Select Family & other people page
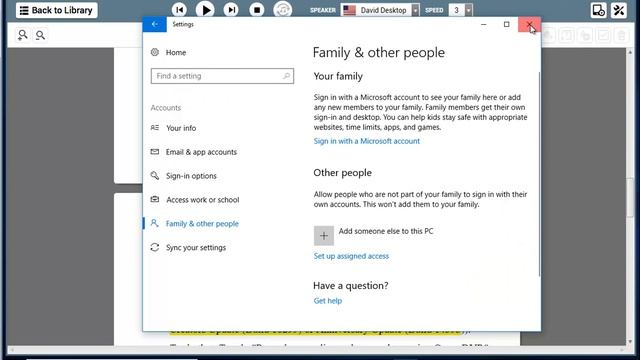Screen dimensions: 640x360 coord(202,224)
